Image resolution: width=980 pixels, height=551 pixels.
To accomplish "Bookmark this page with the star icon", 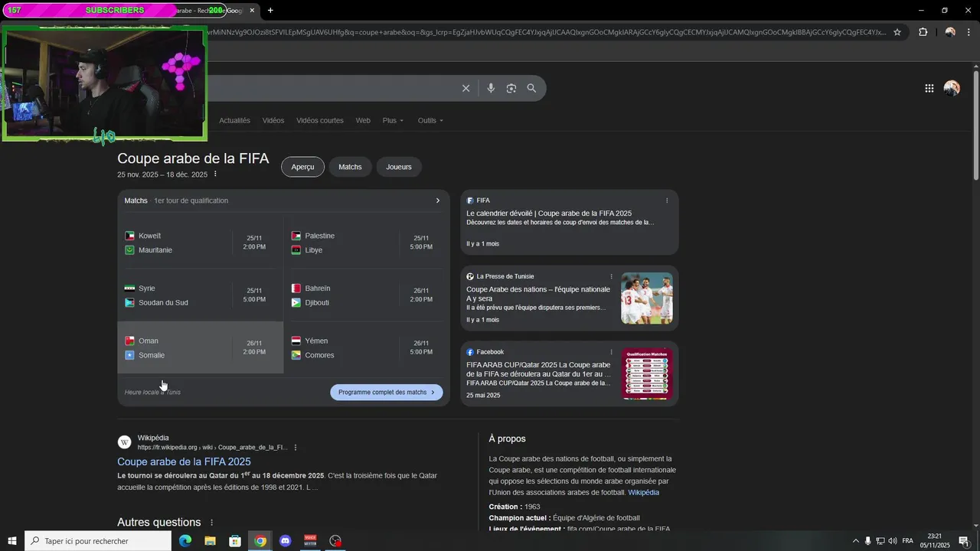I will point(897,32).
